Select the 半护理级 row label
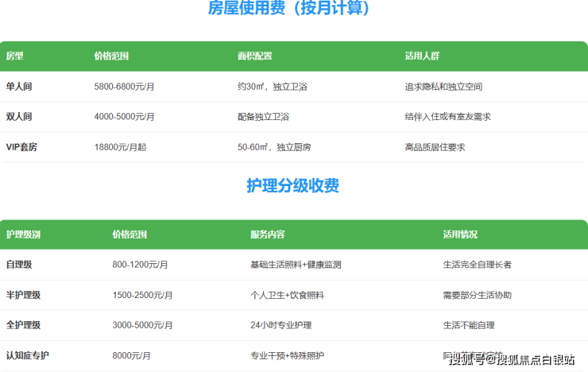The image size is (588, 372). (x=23, y=295)
